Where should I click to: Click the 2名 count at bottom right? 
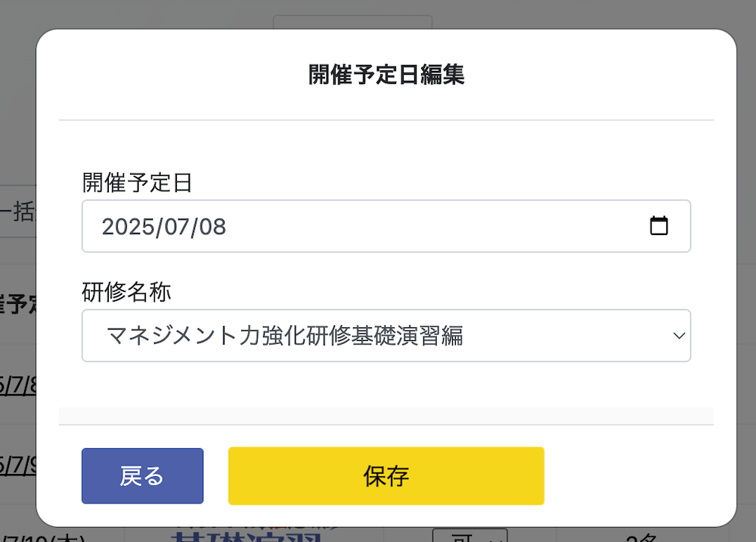click(x=641, y=537)
